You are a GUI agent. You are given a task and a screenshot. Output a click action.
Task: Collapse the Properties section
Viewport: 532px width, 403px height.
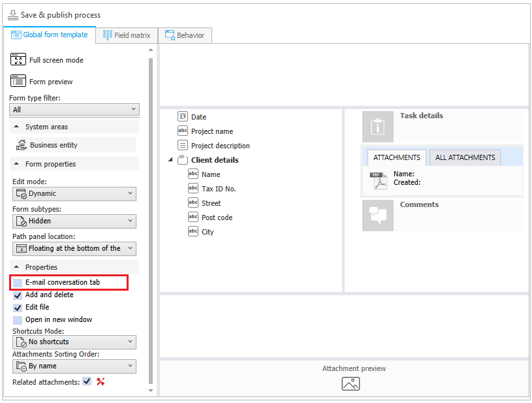click(16, 267)
